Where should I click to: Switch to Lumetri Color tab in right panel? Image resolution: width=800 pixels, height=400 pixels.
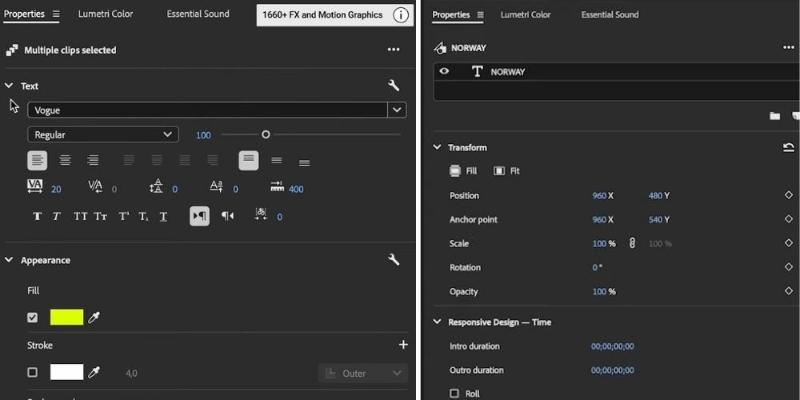[x=525, y=15]
